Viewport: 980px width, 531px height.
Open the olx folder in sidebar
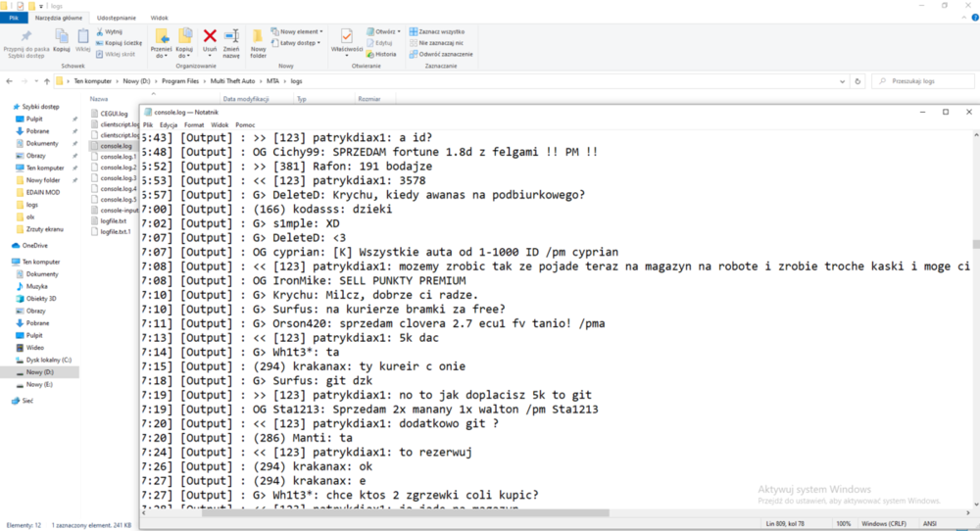30,217
